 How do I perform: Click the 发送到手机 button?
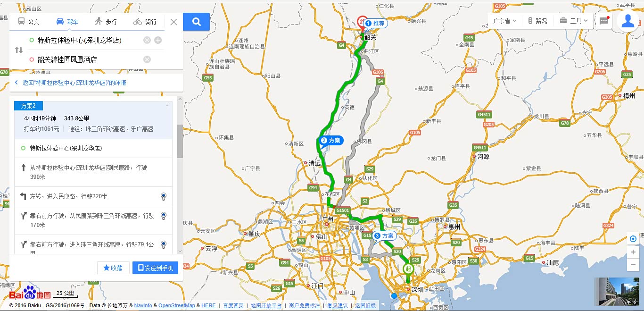pos(155,268)
